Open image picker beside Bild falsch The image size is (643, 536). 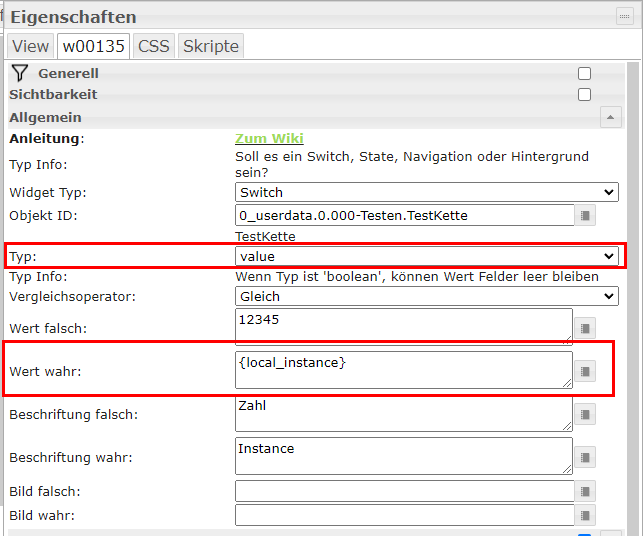587,491
